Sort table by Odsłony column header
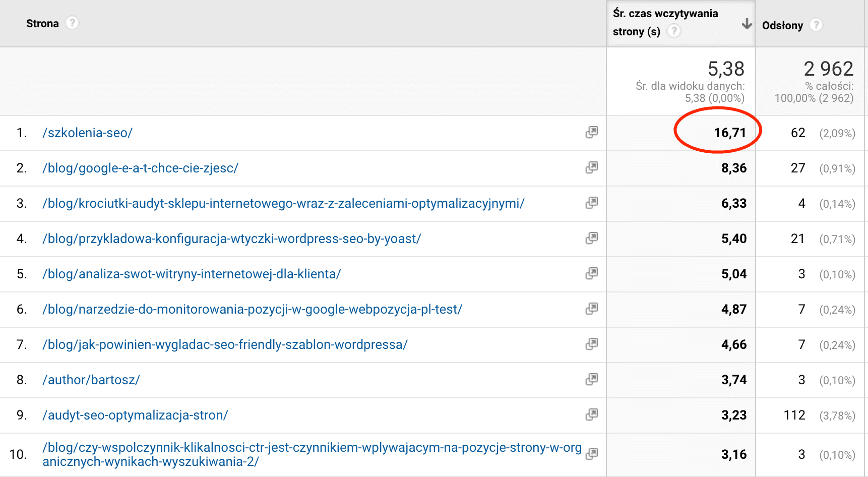 [x=782, y=25]
